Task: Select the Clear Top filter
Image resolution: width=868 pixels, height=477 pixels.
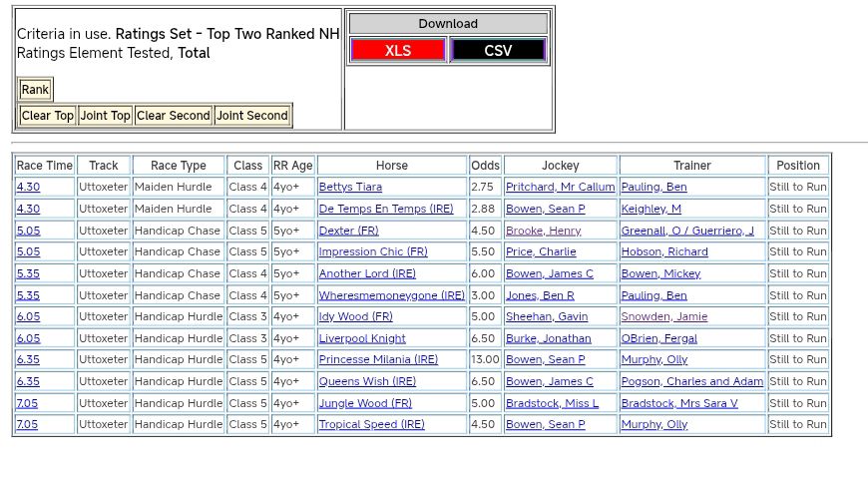Action: 47,116
